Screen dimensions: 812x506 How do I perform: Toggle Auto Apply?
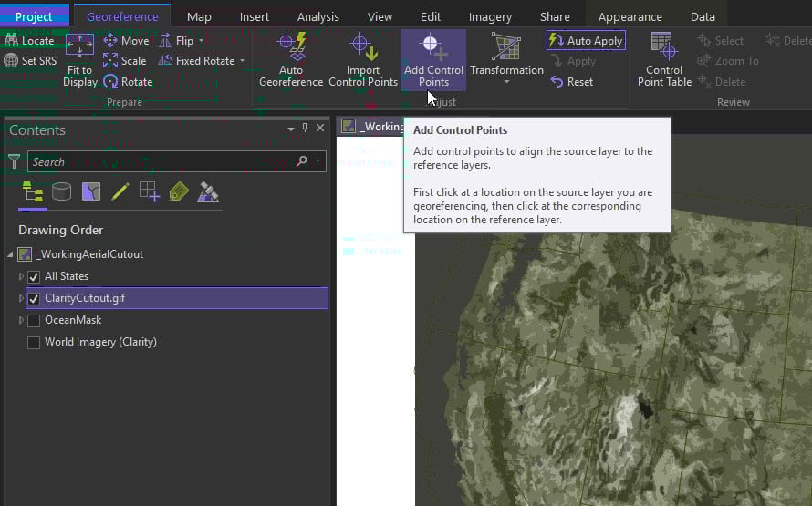[586, 40]
